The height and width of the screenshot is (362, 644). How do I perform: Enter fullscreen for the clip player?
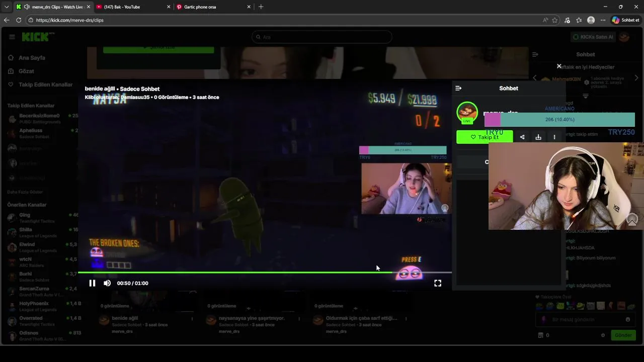pos(438,283)
